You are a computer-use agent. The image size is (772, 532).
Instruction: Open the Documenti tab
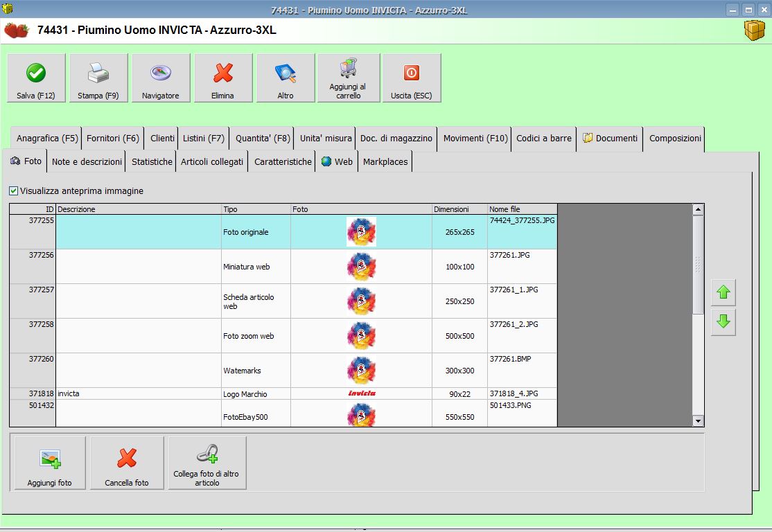click(x=611, y=139)
